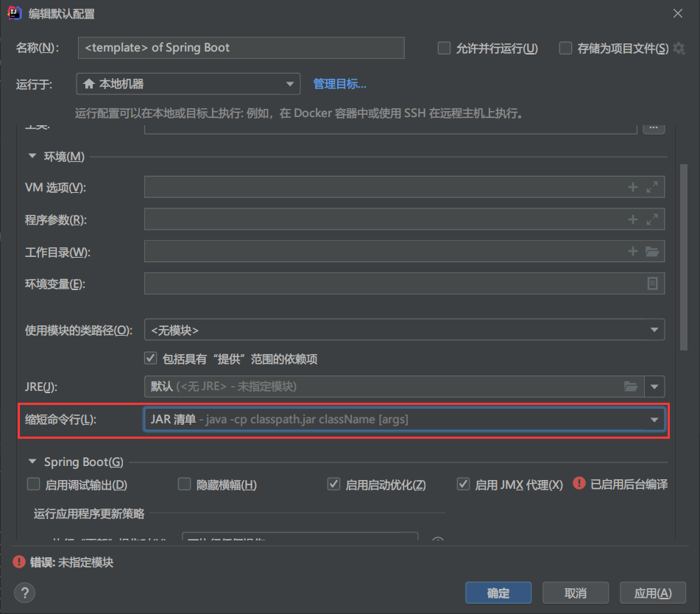Click the 错误: 未指定模块 message

click(71, 562)
